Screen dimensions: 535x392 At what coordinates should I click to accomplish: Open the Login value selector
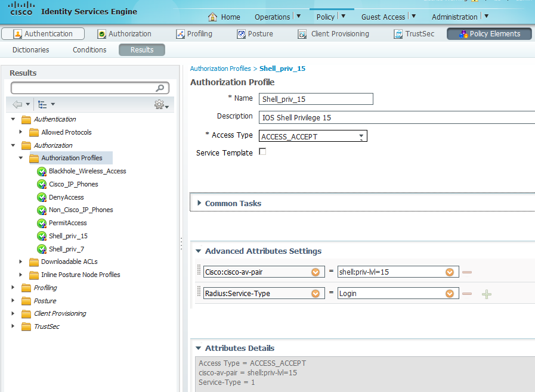click(x=450, y=294)
